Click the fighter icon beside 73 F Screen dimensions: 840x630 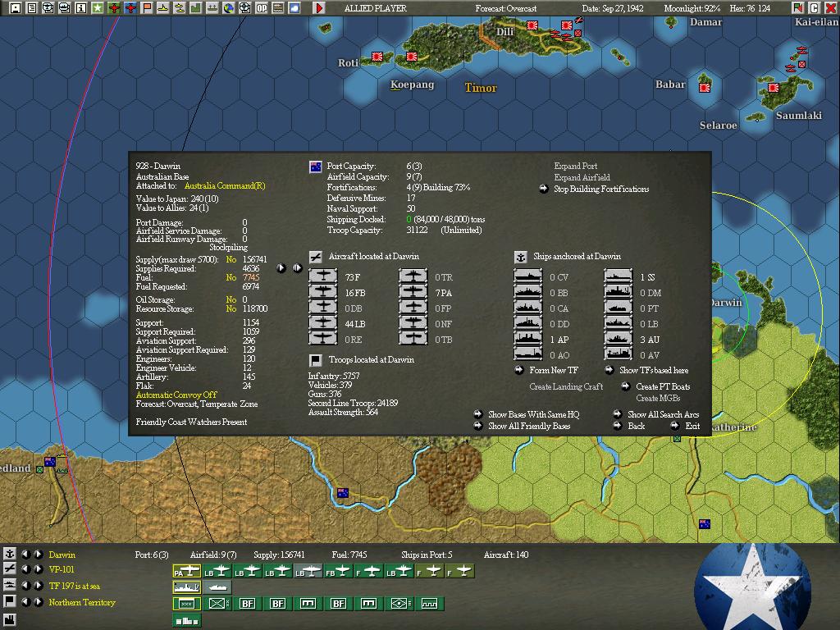[x=322, y=276]
